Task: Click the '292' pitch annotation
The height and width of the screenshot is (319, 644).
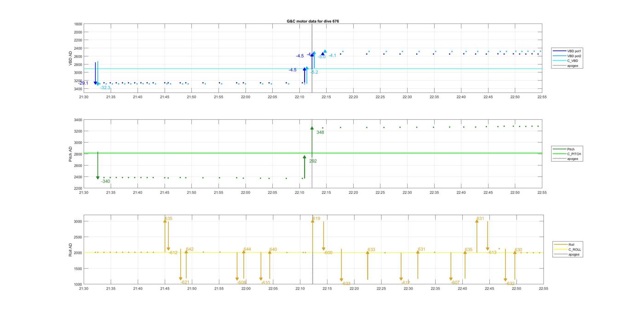Action: pos(313,161)
